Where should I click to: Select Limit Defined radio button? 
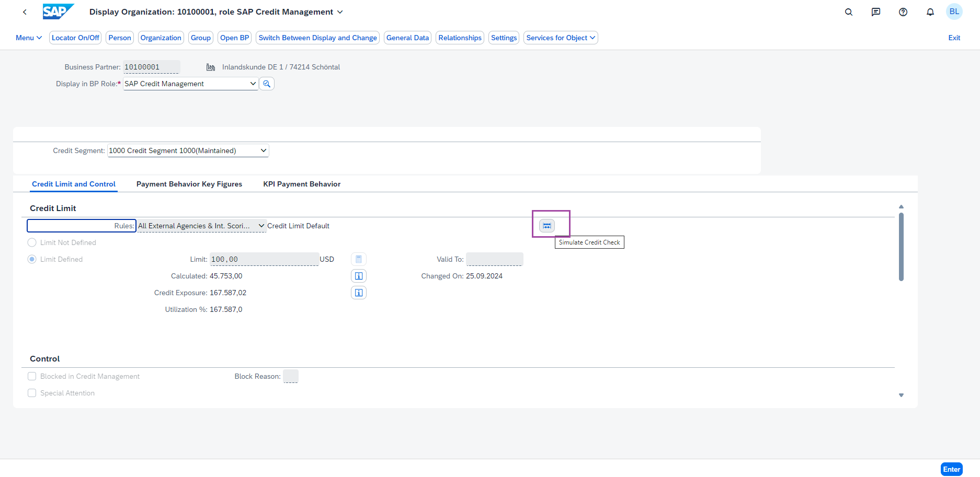pos(32,259)
